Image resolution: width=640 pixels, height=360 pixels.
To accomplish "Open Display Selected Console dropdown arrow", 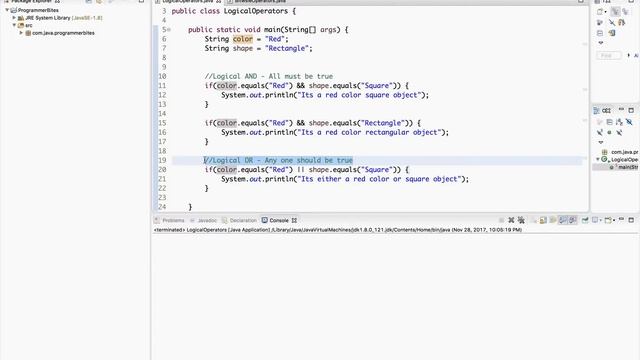I will [600, 220].
